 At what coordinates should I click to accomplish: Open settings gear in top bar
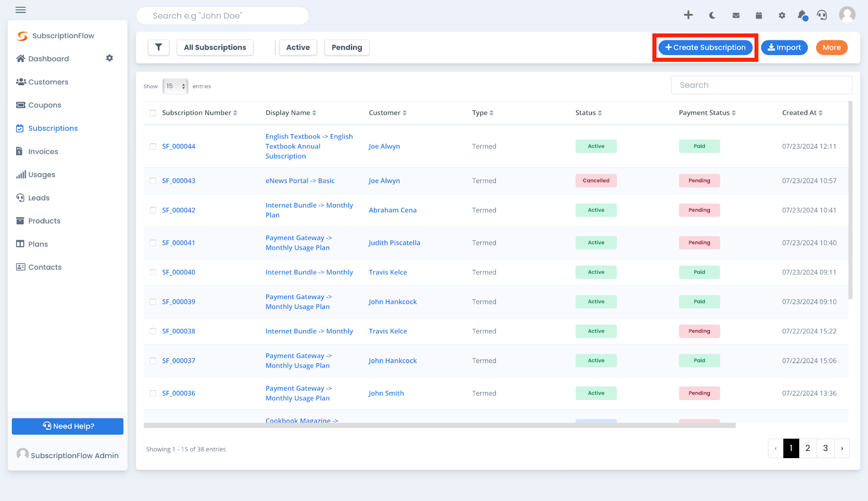(782, 15)
